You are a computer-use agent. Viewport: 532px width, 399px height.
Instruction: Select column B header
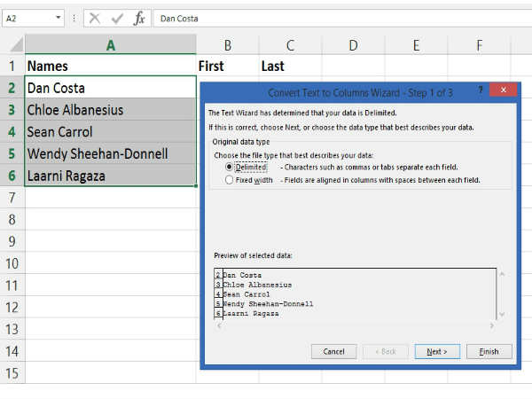(x=228, y=44)
